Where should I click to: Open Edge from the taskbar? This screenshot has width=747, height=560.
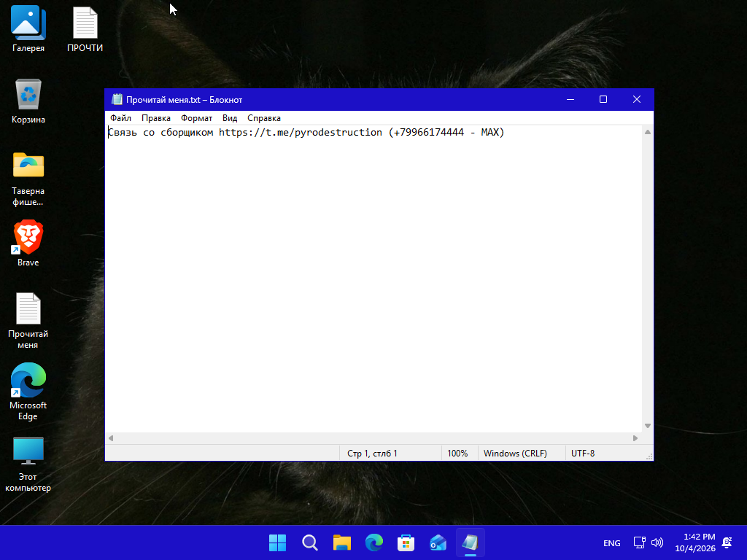coord(374,542)
